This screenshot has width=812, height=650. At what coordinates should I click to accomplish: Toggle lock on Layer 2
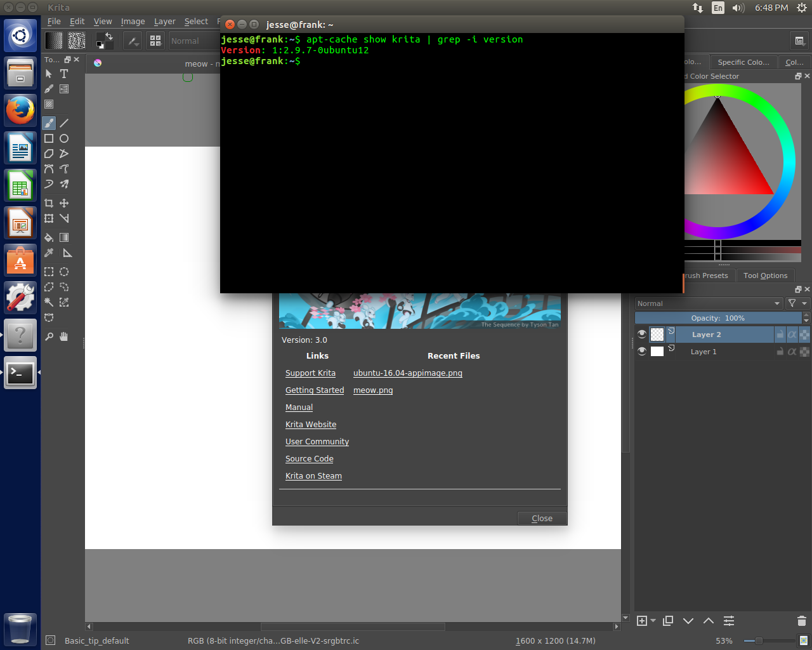click(780, 334)
